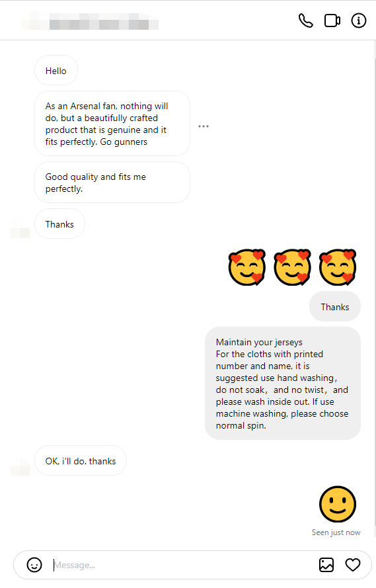Click the 'OK, i'll do. thanks' message
Screen dimensions: 376x588
tap(81, 461)
